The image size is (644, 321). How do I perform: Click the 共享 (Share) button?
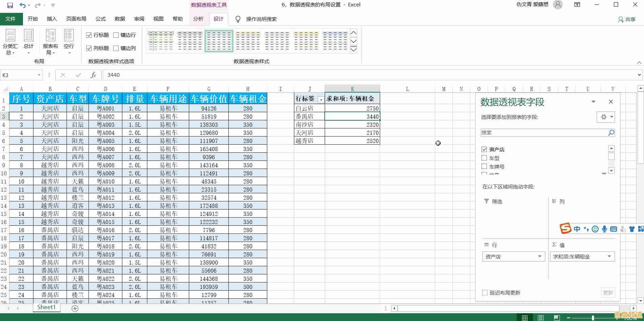pyautogui.click(x=627, y=19)
